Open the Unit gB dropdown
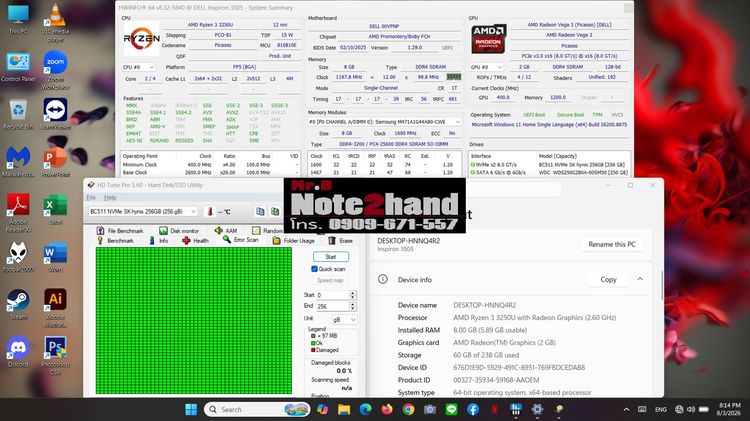This screenshot has width=750, height=421. [344, 319]
